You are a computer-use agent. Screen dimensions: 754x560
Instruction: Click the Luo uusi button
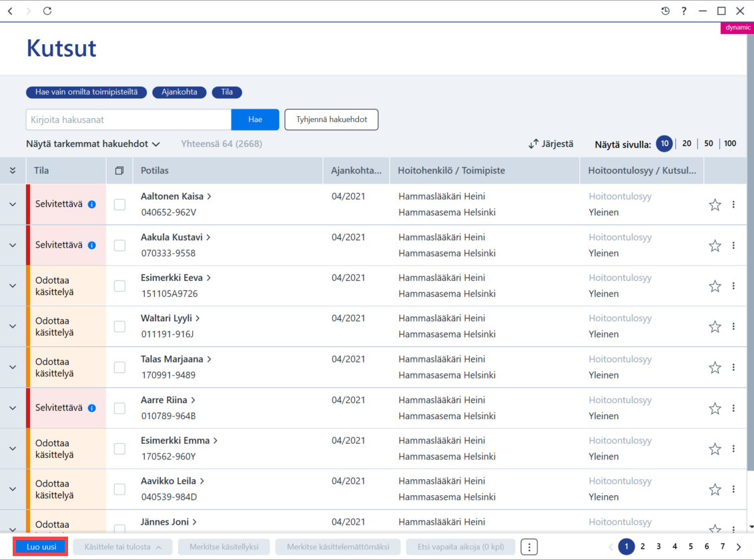41,547
